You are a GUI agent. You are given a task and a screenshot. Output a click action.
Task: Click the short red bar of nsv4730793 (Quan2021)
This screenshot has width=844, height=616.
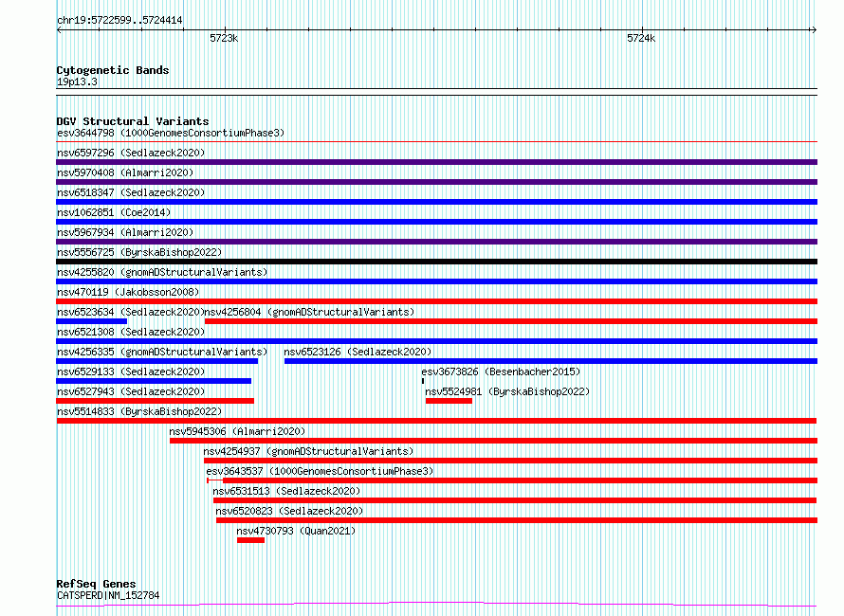click(251, 540)
